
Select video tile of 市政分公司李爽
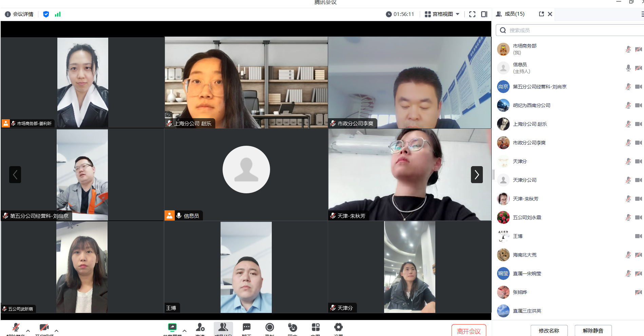coord(410,83)
